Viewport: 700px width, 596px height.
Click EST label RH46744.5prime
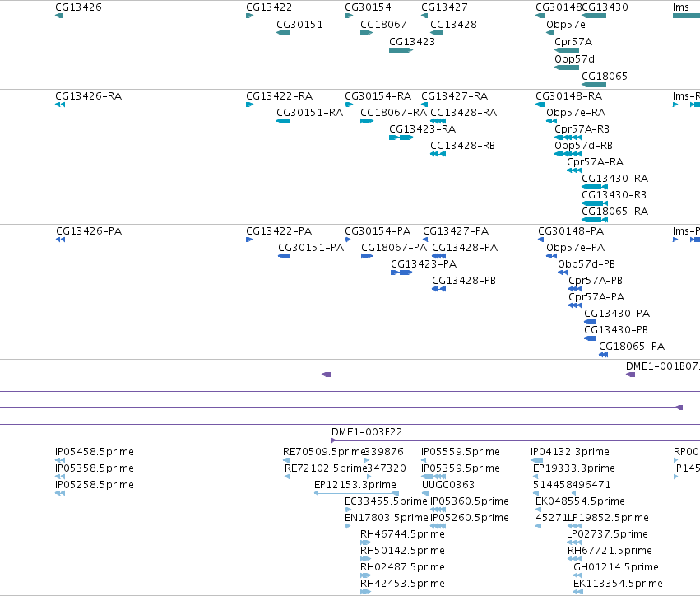coord(402,535)
